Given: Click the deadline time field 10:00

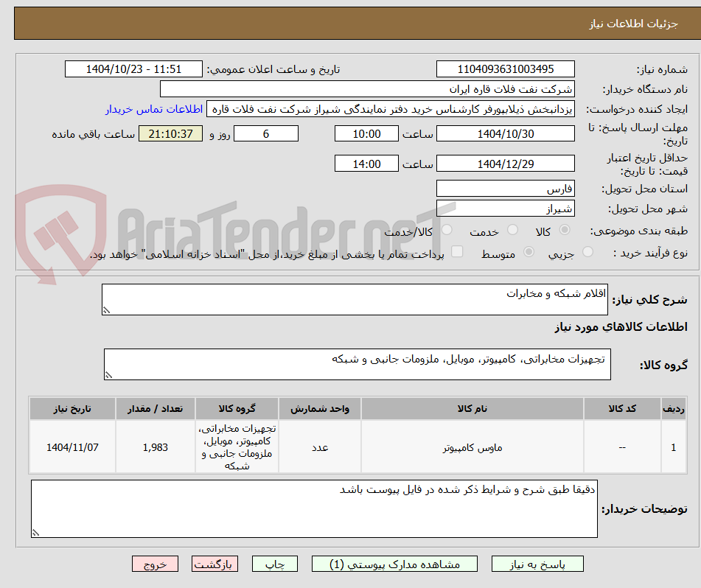Looking at the screenshot, I should (366, 133).
